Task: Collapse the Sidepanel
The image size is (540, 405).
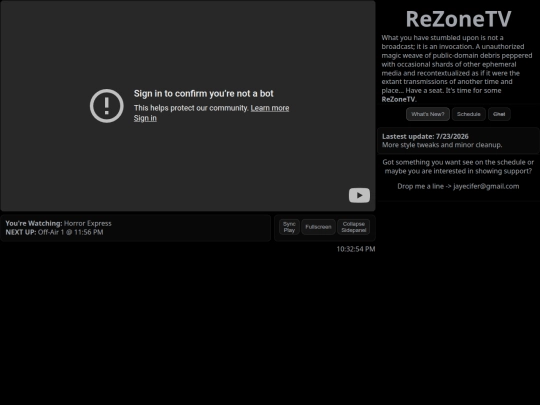Action: 354,227
